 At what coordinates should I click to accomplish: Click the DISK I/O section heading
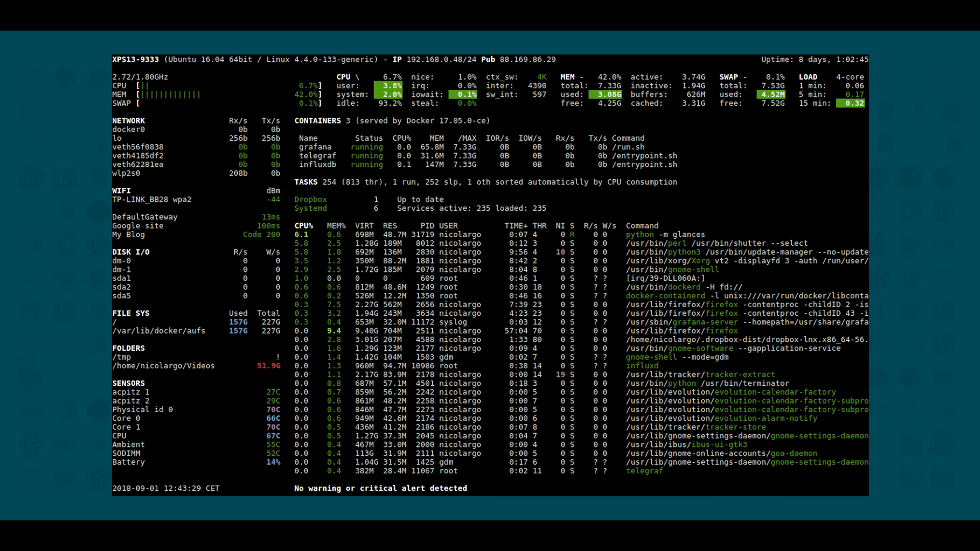[x=131, y=252]
